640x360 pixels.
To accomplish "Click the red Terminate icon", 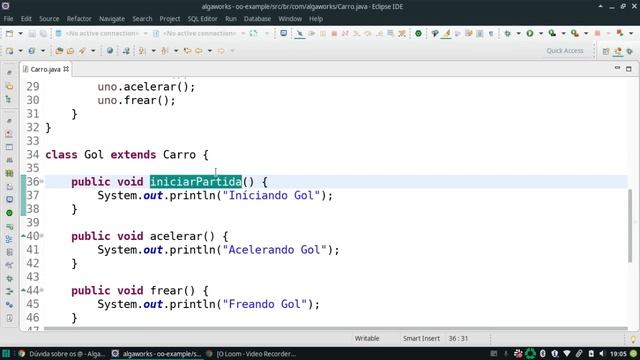I will [334, 33].
